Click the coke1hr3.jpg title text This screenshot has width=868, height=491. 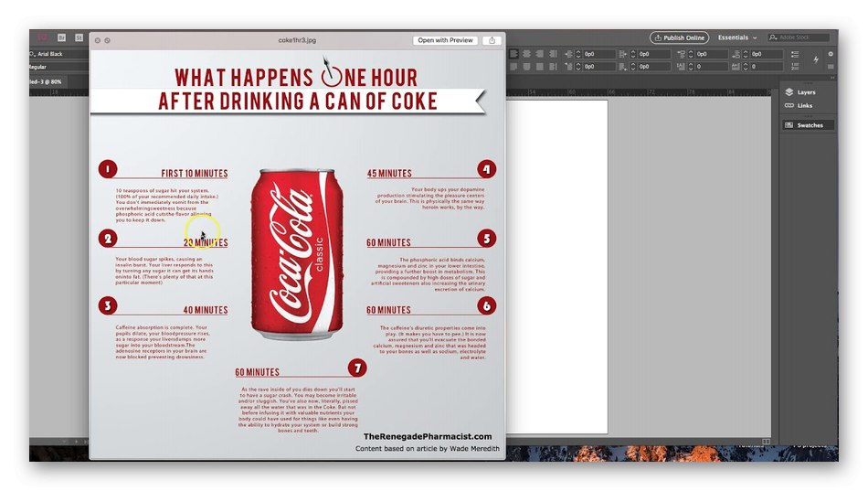click(x=297, y=40)
